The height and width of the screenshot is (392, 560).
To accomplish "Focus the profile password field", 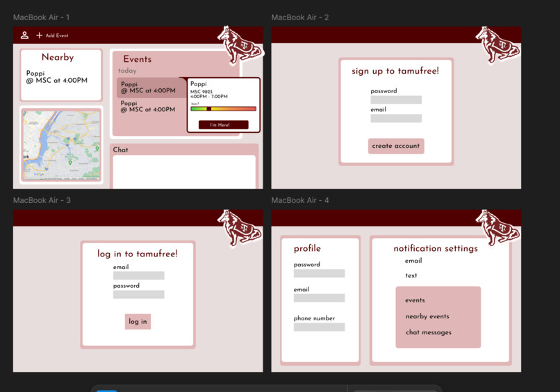I will [x=320, y=273].
